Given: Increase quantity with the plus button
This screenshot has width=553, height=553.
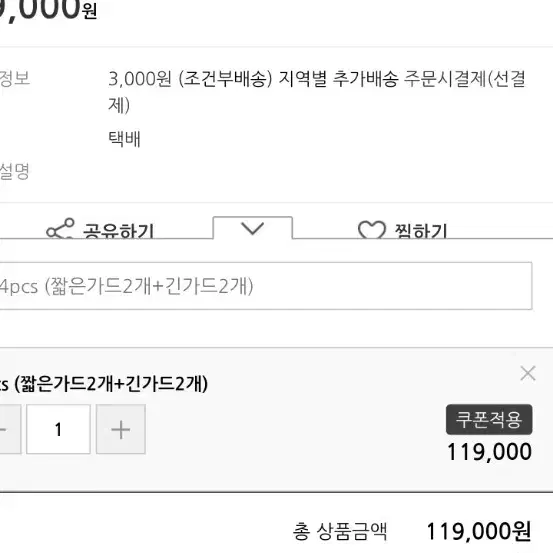Looking at the screenshot, I should tap(121, 429).
